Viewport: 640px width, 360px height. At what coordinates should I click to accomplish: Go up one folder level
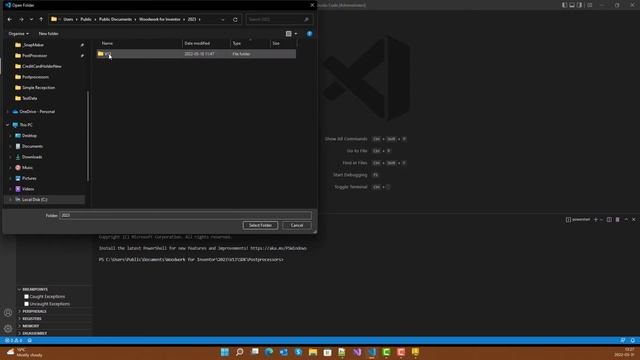click(x=41, y=19)
